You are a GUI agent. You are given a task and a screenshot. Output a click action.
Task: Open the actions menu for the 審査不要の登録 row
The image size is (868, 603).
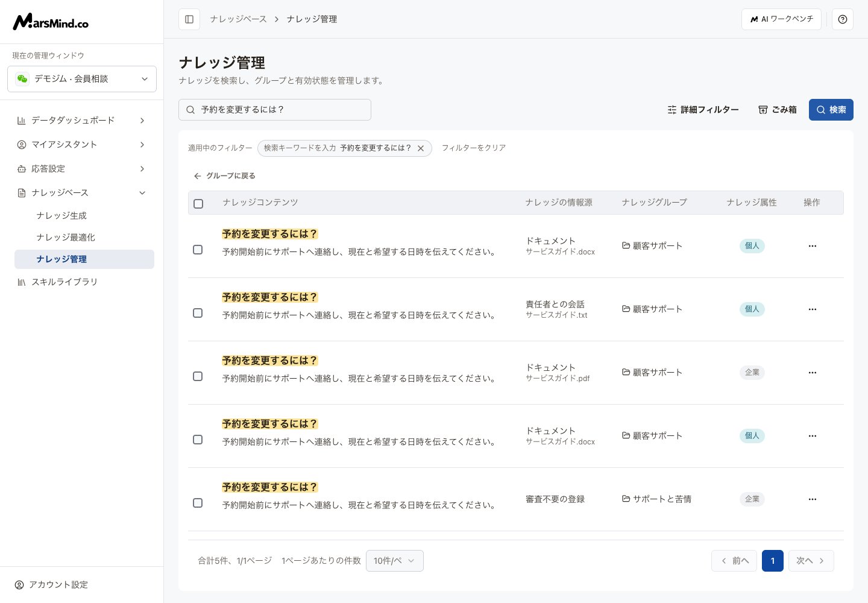coord(813,499)
